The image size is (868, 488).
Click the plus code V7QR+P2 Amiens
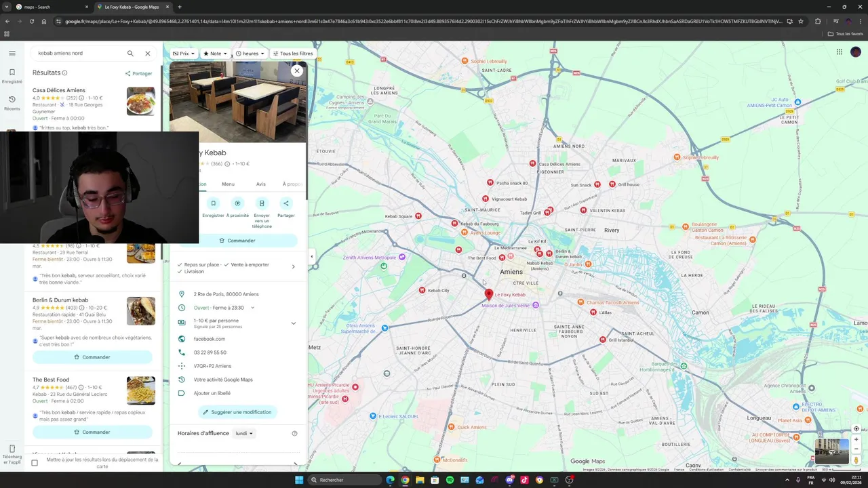pyautogui.click(x=212, y=366)
